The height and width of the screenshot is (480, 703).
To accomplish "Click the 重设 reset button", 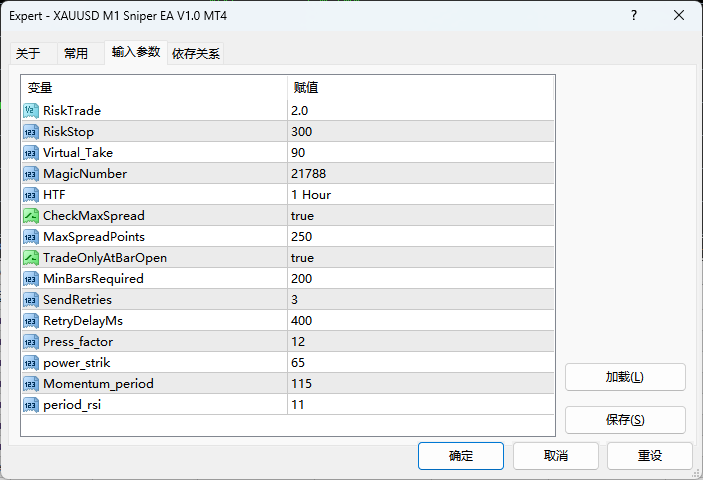I will pos(650,455).
